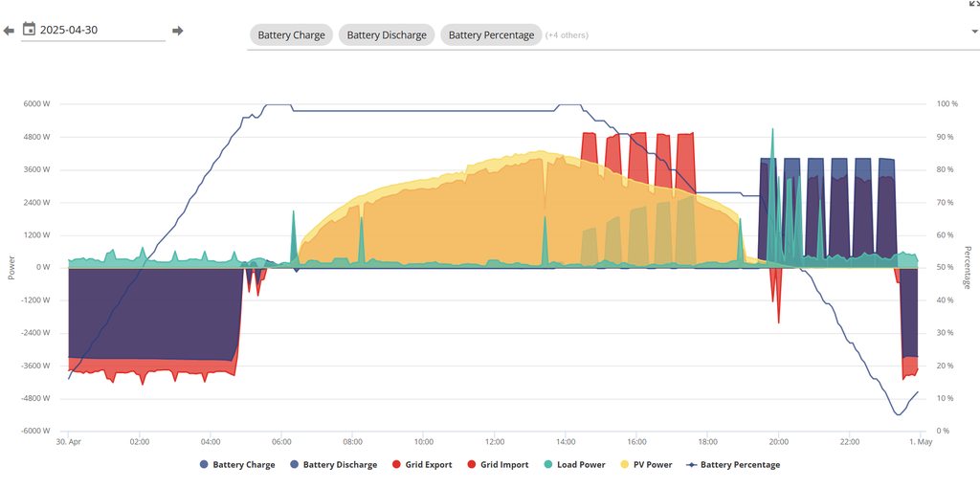980x488 pixels.
Task: Open the series selector dropdown arrow
Action: coord(973,32)
